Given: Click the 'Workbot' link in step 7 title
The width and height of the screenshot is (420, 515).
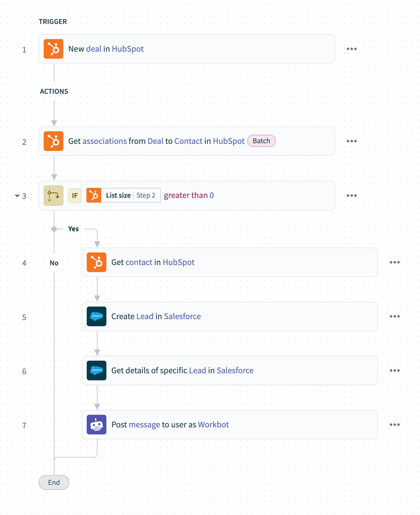Looking at the screenshot, I should pos(213,425).
